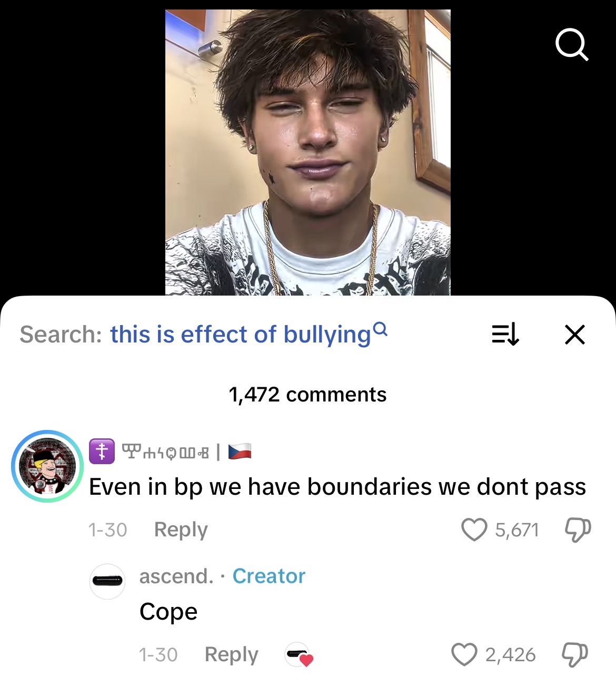Reply to the 'boundaries we dont pass' comment
The image size is (616, 686).
181,530
